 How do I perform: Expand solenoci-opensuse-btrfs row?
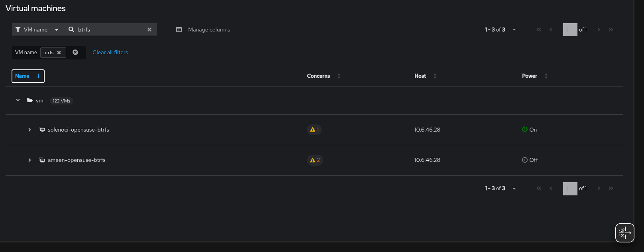[29, 130]
